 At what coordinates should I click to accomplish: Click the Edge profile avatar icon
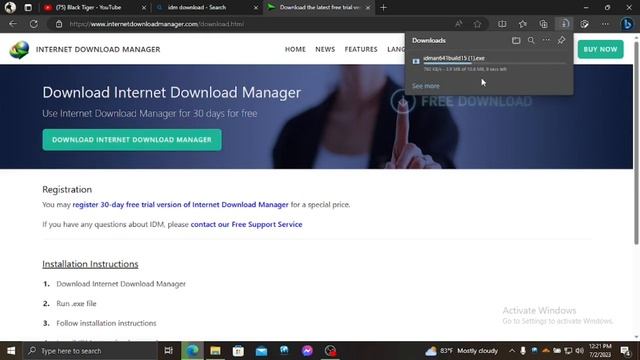10,7
